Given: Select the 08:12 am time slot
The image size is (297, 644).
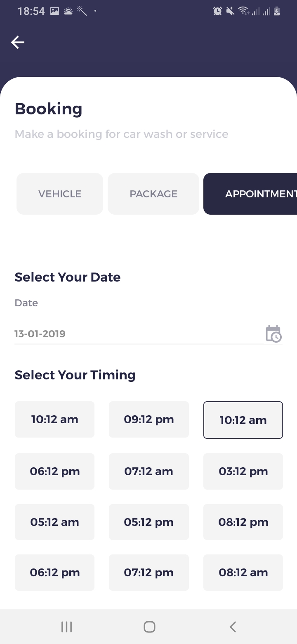Looking at the screenshot, I should pyautogui.click(x=243, y=572).
